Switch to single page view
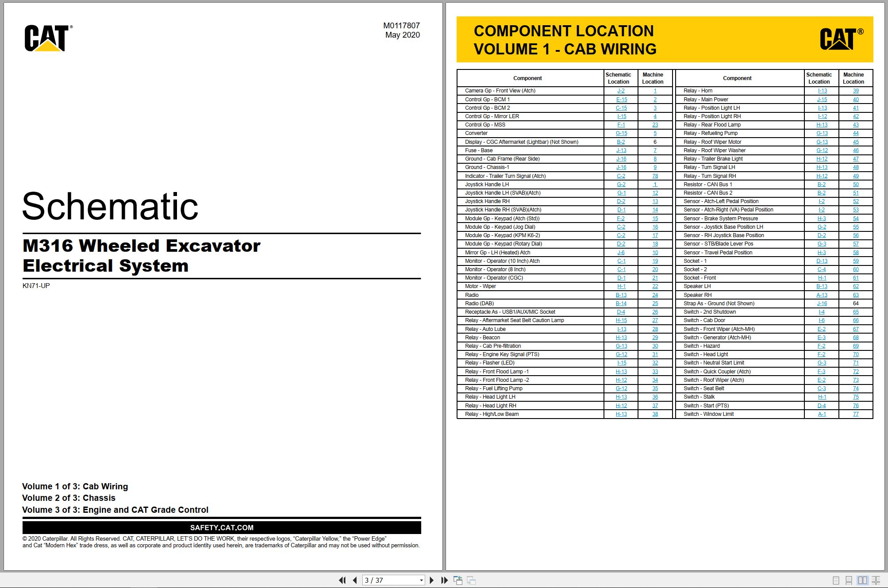Screen dimensions: 888x588 836,580
